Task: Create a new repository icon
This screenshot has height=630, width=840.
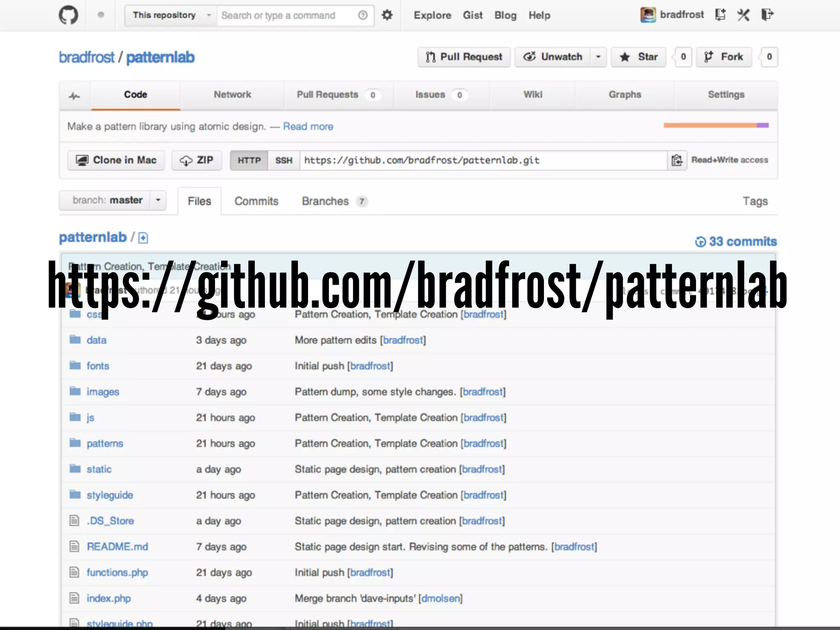Action: [720, 15]
